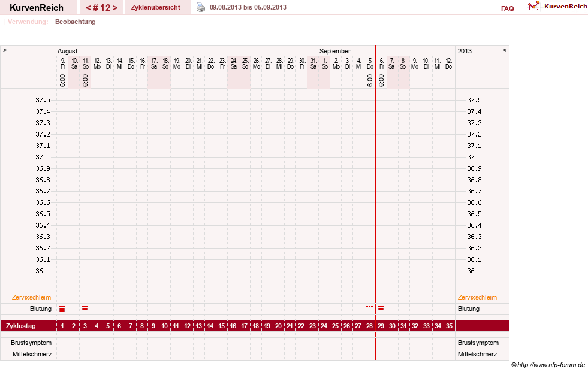The height and width of the screenshot is (372, 588).
Task: Open the FAQ link
Action: click(x=507, y=8)
